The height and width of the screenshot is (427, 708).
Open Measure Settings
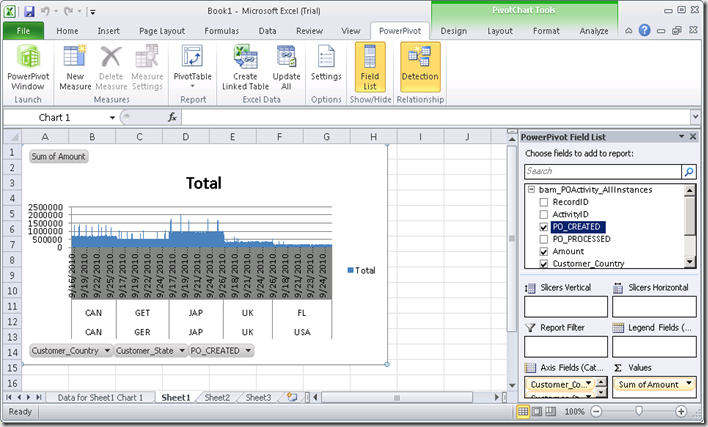click(x=147, y=68)
